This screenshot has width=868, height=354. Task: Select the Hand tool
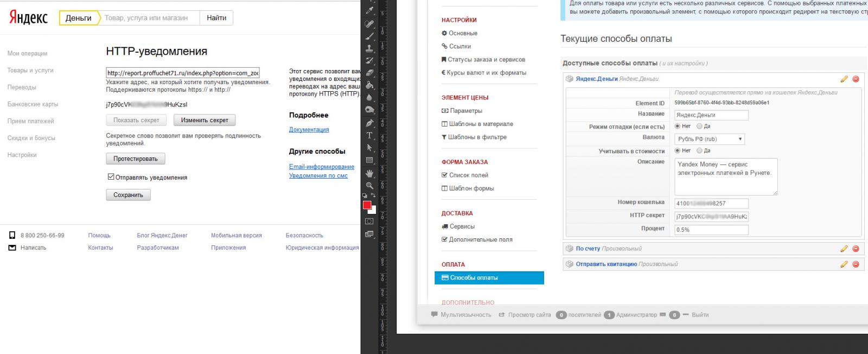pos(369,173)
